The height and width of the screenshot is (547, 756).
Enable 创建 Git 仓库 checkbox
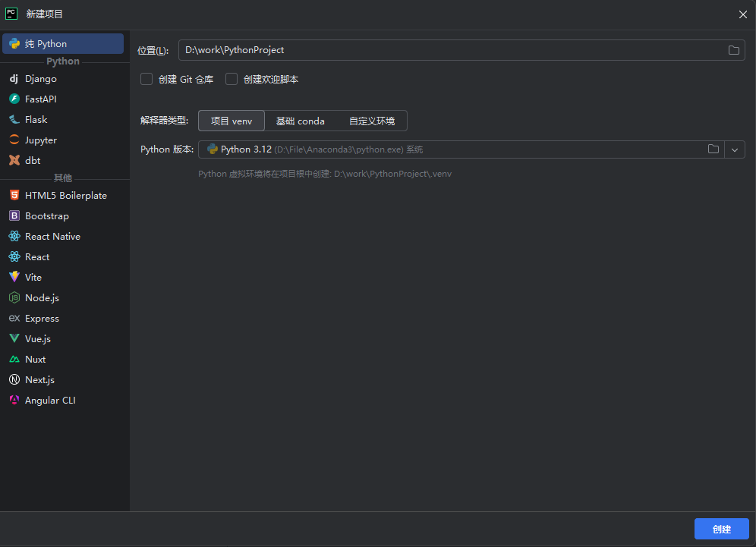146,79
